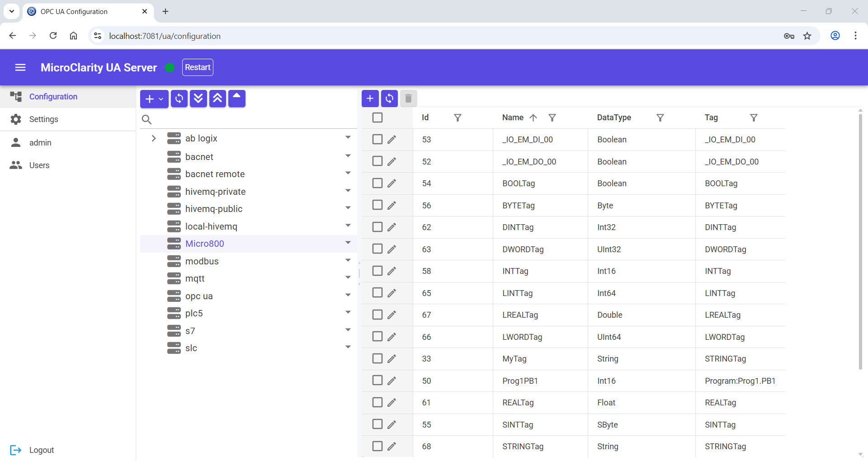Tick the checkbox next to MyTag

pos(377,358)
